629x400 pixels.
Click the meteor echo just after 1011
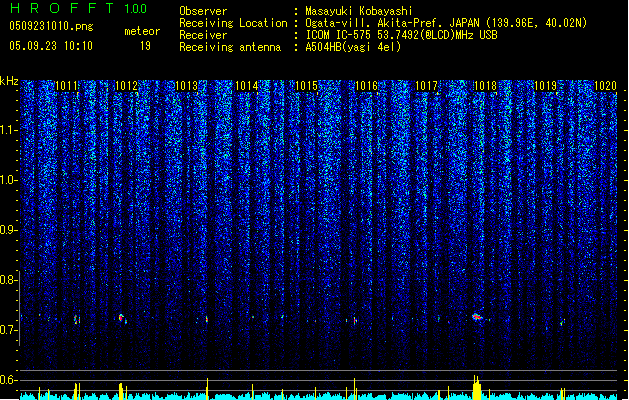click(77, 320)
